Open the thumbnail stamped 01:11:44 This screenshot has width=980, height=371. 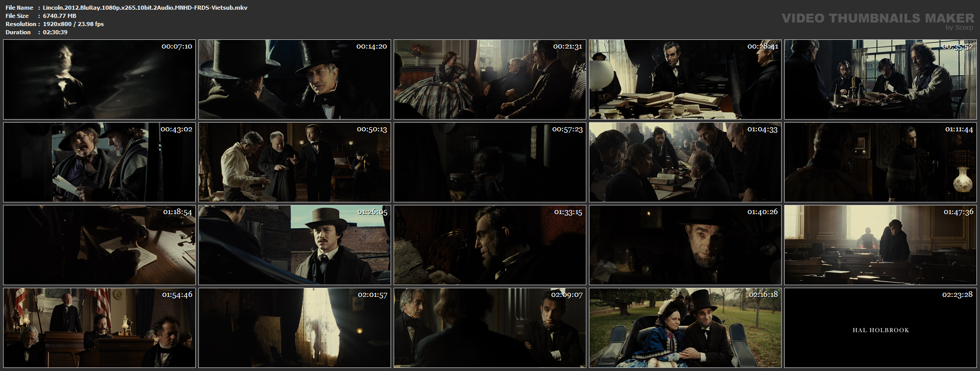(x=880, y=163)
